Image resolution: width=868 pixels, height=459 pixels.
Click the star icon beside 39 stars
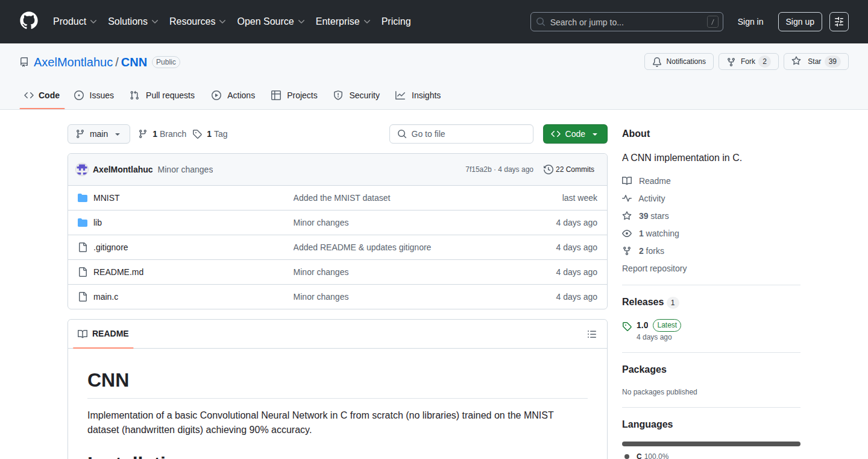coord(627,216)
